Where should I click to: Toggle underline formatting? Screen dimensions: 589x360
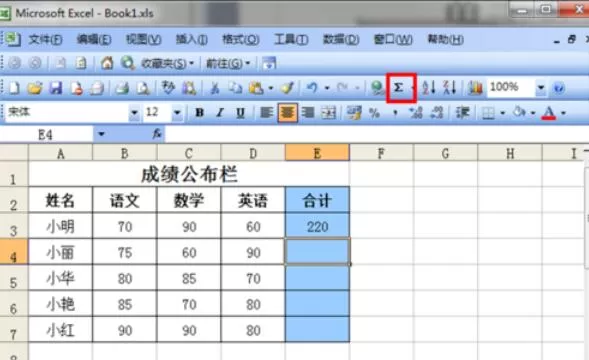[240, 112]
